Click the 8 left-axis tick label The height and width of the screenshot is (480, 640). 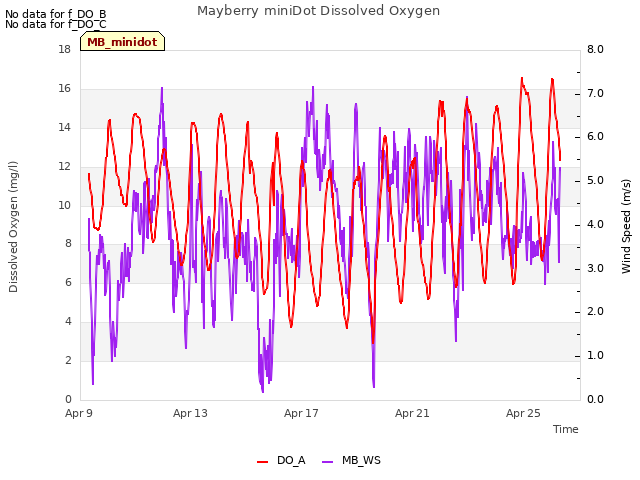pyautogui.click(x=68, y=244)
